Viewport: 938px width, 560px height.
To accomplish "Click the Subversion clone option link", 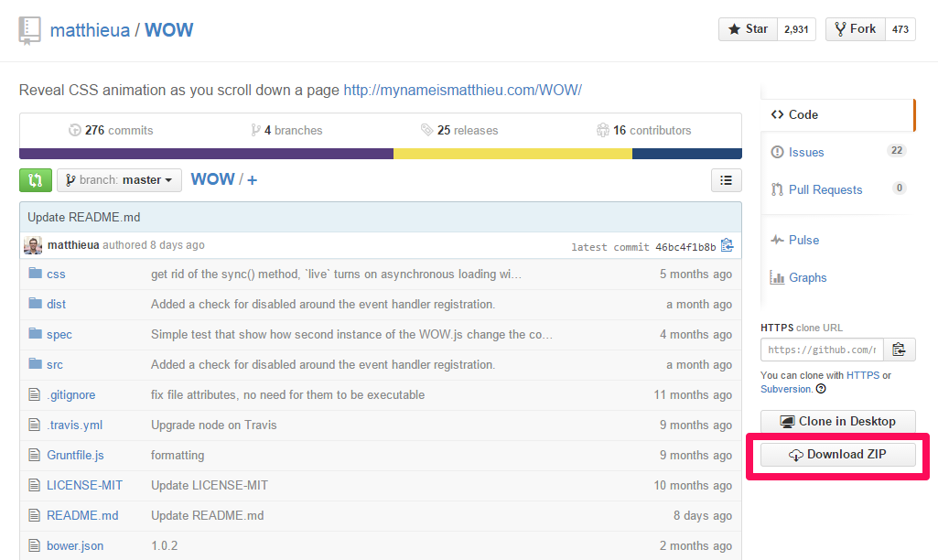I will (786, 389).
